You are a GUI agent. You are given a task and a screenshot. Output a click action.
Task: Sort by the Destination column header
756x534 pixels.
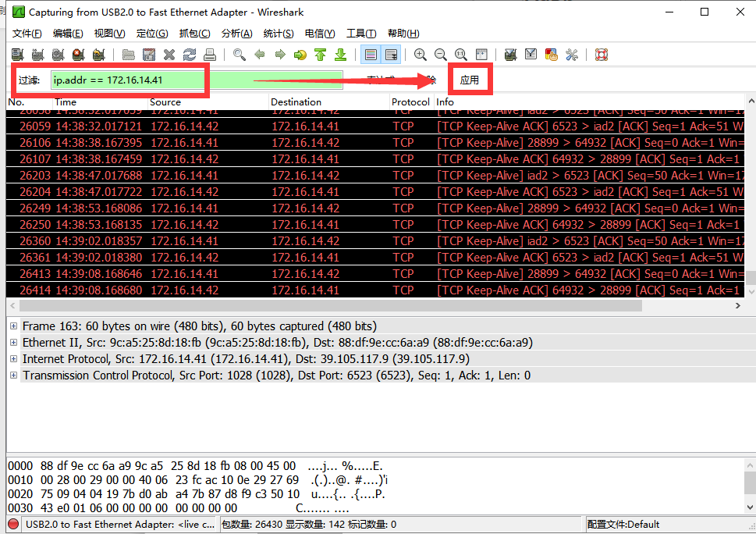[328, 102]
